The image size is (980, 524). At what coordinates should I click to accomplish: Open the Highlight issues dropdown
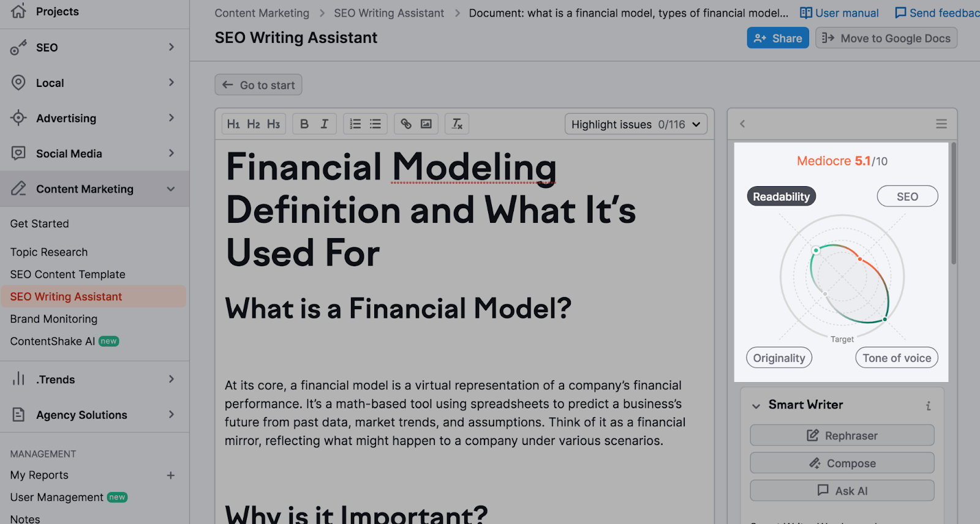pos(635,124)
